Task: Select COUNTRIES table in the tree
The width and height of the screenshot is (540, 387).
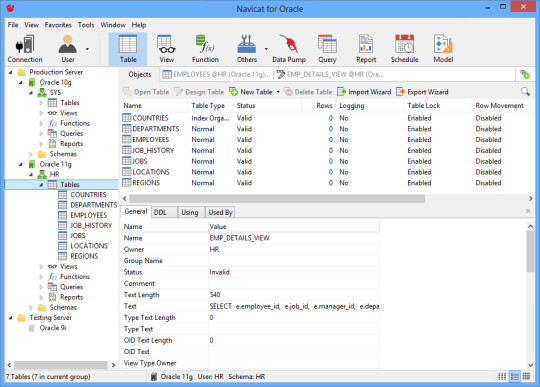Action: click(88, 195)
